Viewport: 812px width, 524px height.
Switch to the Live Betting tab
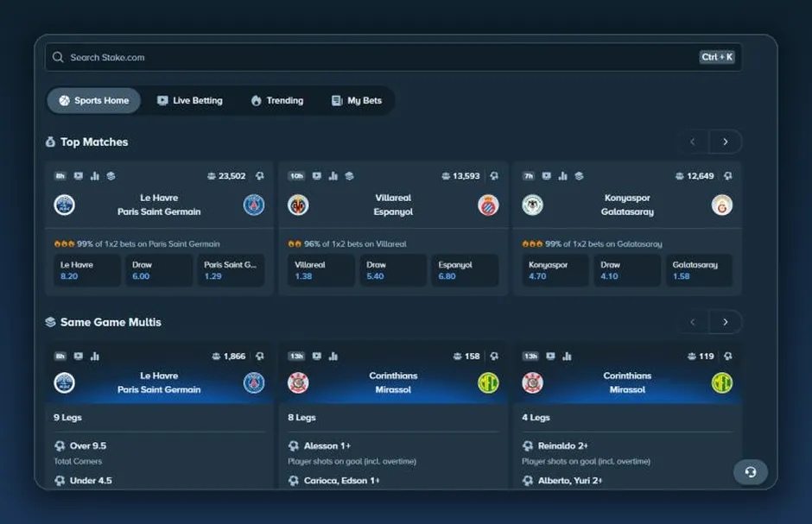tap(190, 100)
